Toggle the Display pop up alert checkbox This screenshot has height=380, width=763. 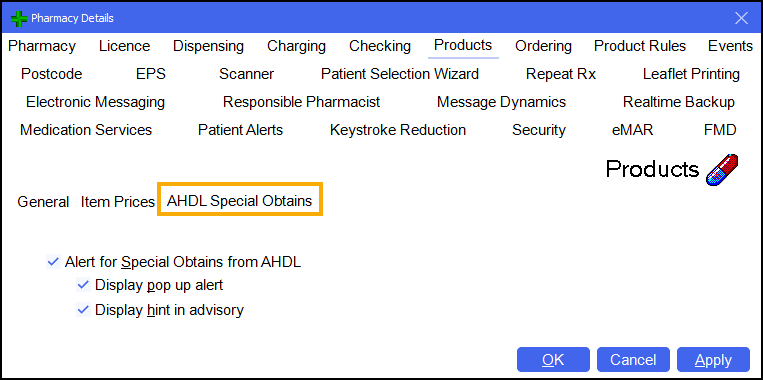click(x=83, y=285)
